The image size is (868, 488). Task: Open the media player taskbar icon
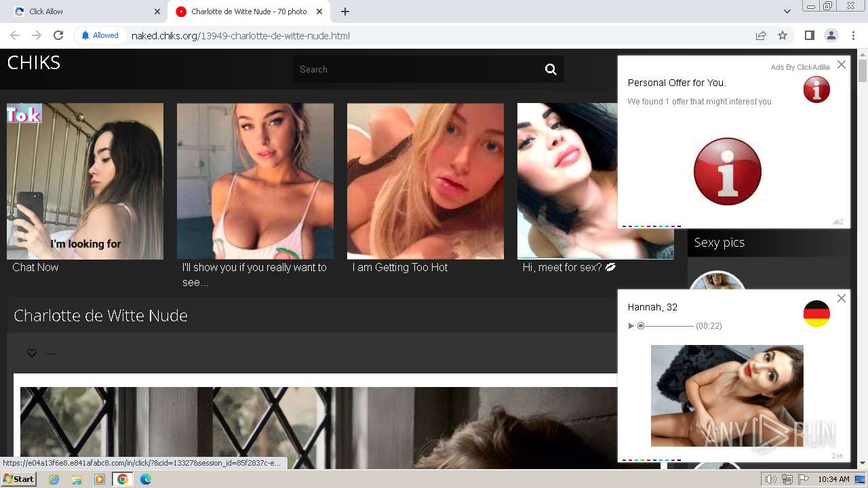click(100, 479)
